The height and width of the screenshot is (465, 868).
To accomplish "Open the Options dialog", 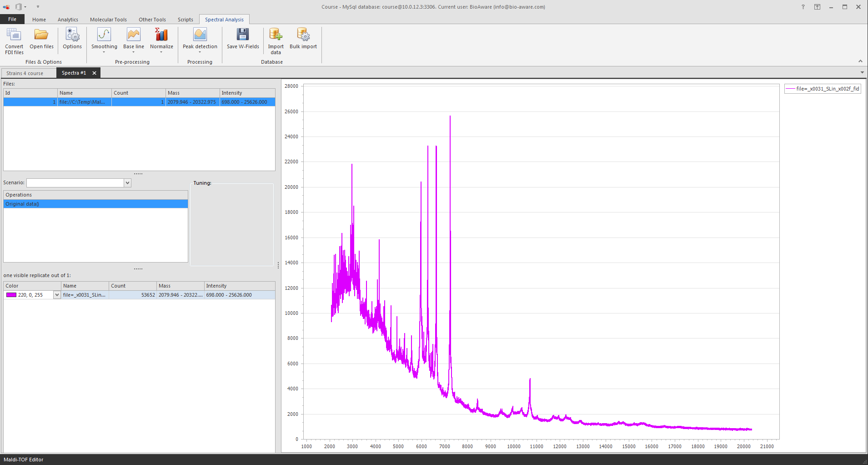I will (x=72, y=39).
